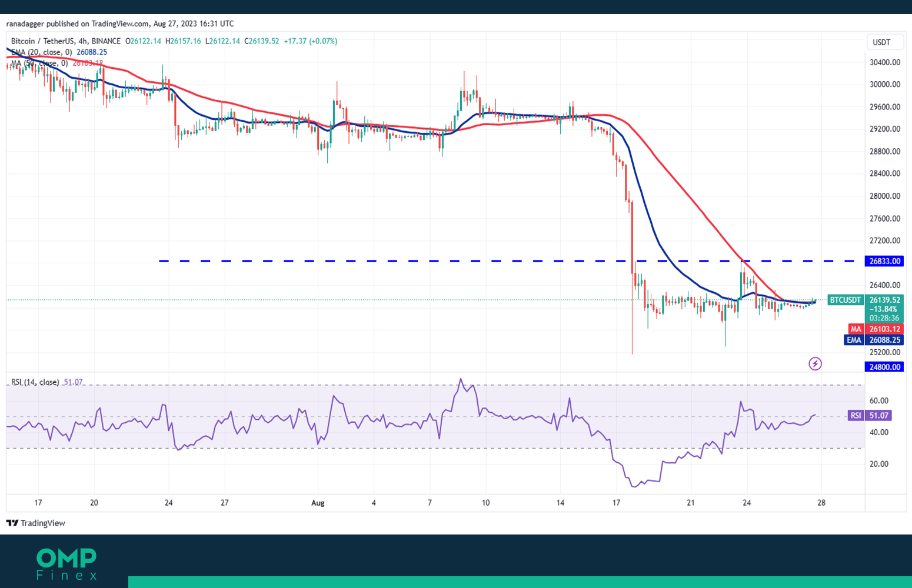Image resolution: width=912 pixels, height=588 pixels.
Task: Click the Aug label on the time axis
Action: [x=318, y=503]
